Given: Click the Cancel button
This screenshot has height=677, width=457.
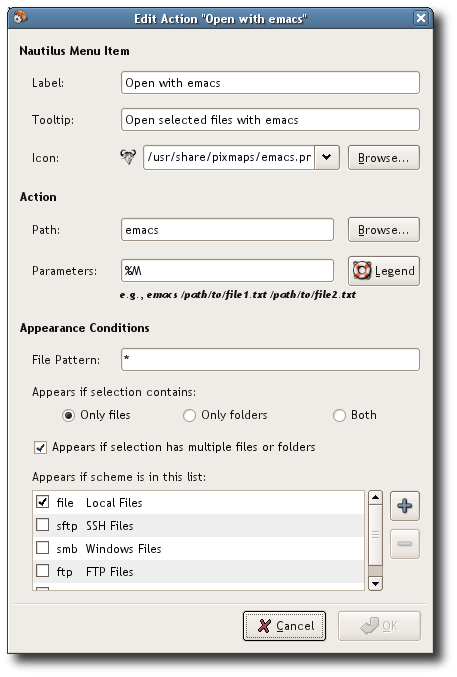Looking at the screenshot, I should (284, 626).
